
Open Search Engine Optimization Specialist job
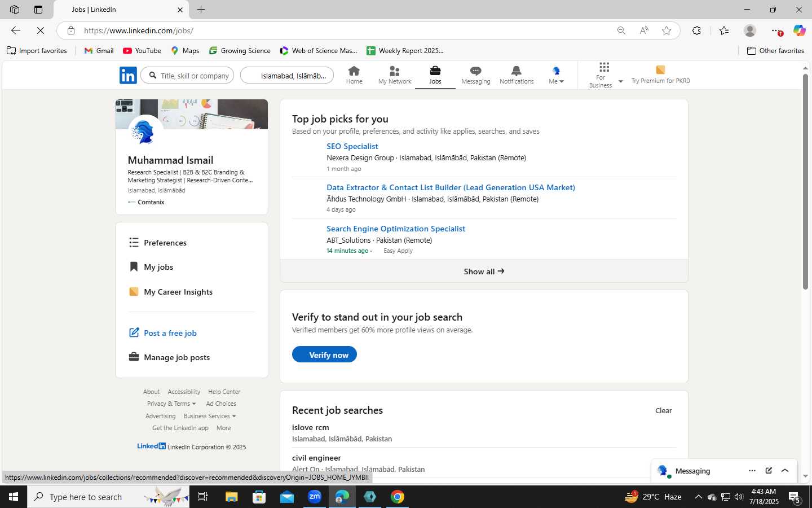pos(396,229)
